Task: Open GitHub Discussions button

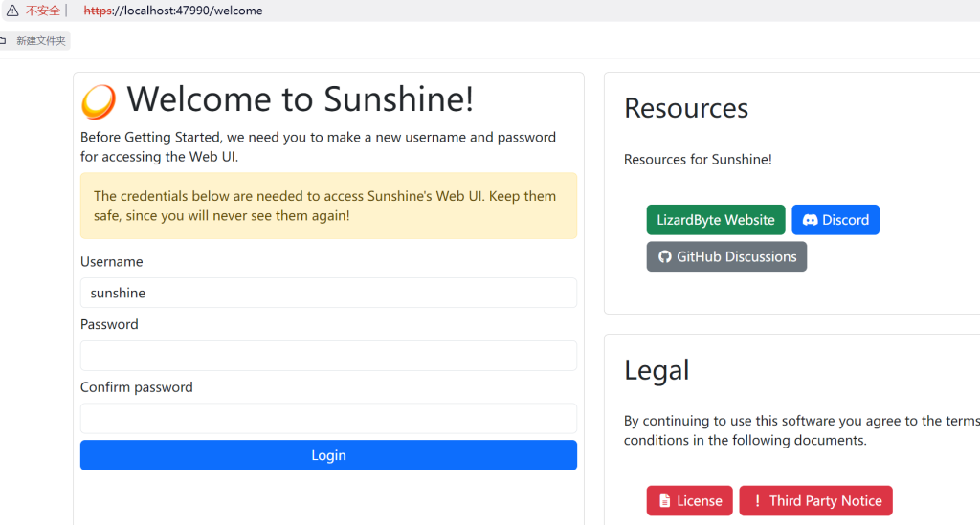Action: pos(726,256)
